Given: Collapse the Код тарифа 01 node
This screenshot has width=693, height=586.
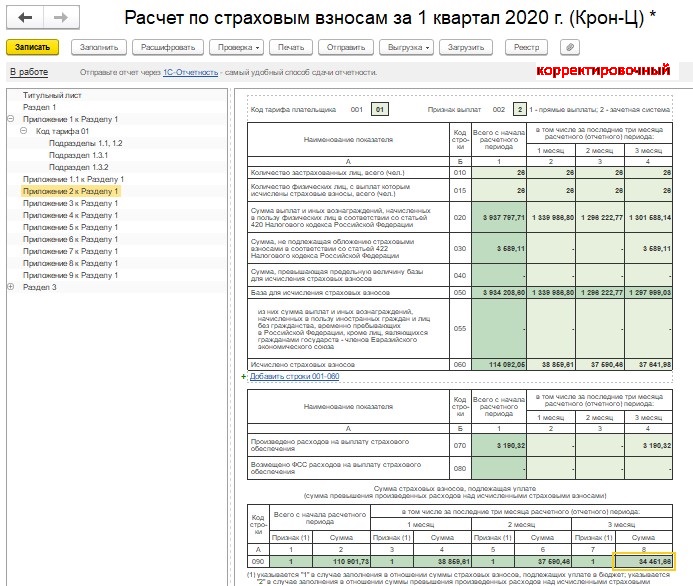Looking at the screenshot, I should point(23,131).
